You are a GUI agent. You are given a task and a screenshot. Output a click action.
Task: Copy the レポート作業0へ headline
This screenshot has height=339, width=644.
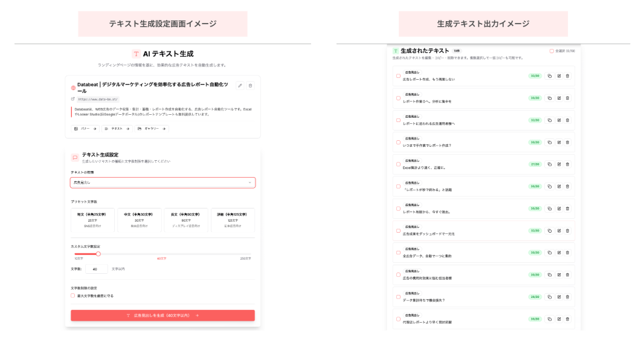click(550, 98)
